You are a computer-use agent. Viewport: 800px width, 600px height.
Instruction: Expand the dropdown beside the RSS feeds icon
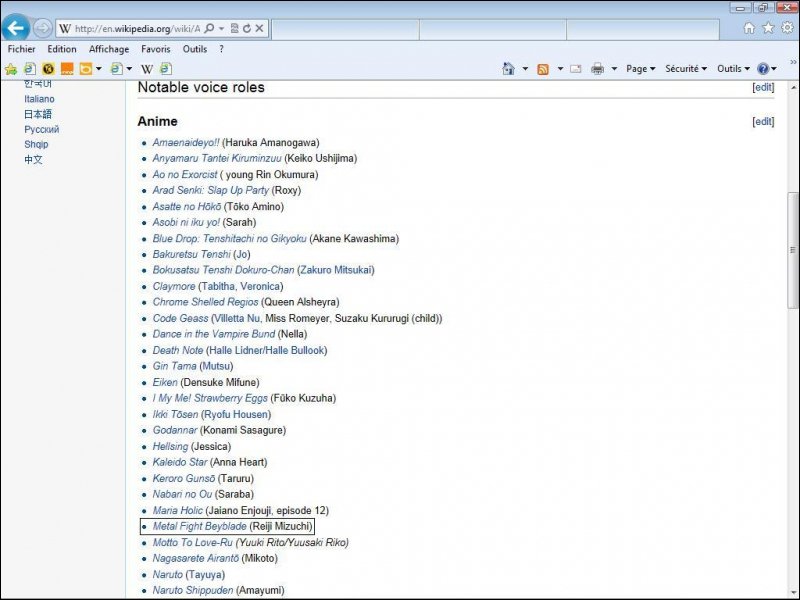560,68
